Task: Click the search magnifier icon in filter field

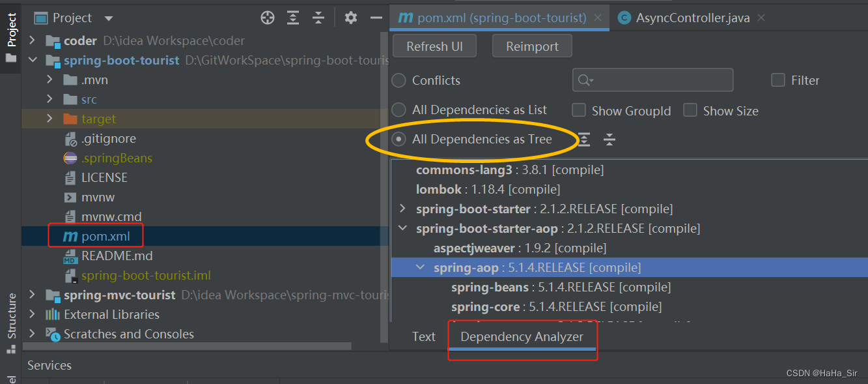Action: coord(585,80)
